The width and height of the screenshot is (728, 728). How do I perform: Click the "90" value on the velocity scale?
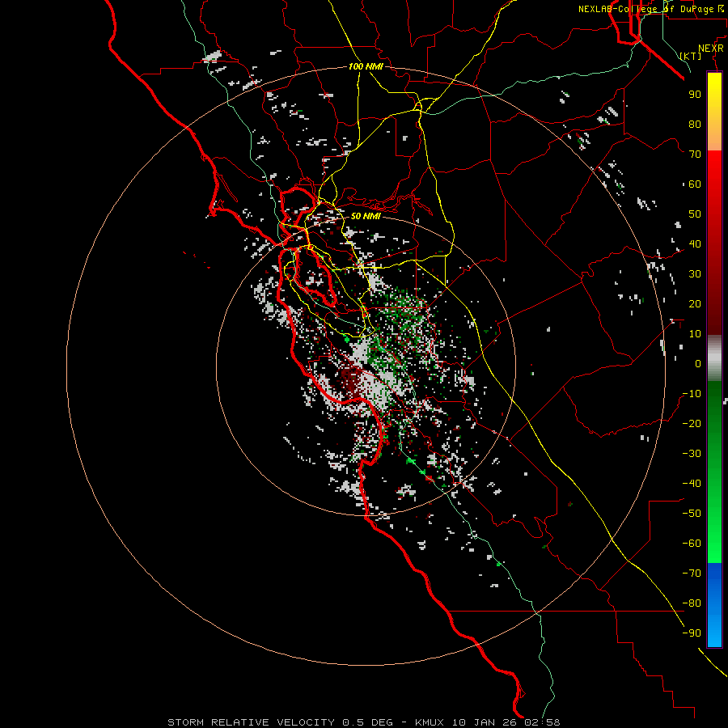695,95
